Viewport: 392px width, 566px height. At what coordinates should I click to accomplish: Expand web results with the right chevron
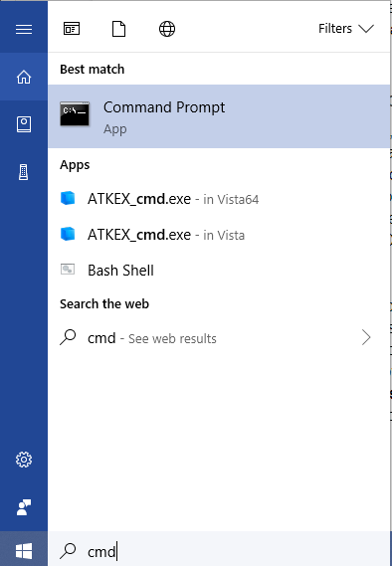click(x=366, y=338)
